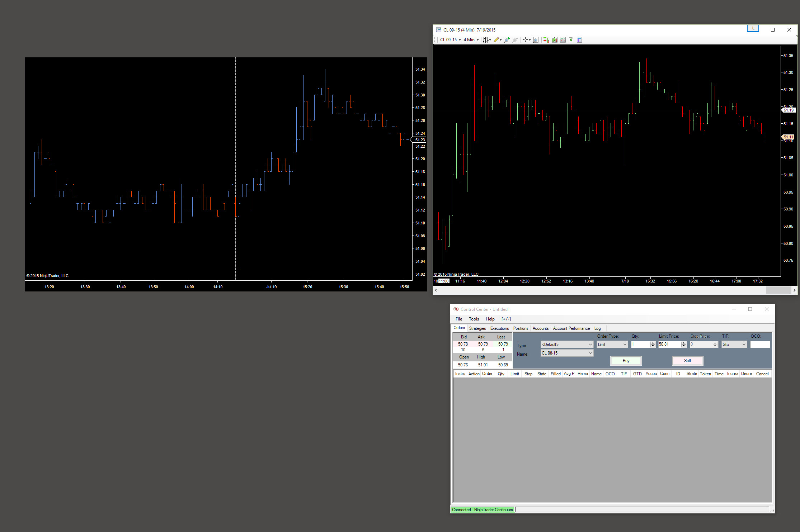800x532 pixels.
Task: Select the pencil drawing tools icon
Action: (496, 40)
